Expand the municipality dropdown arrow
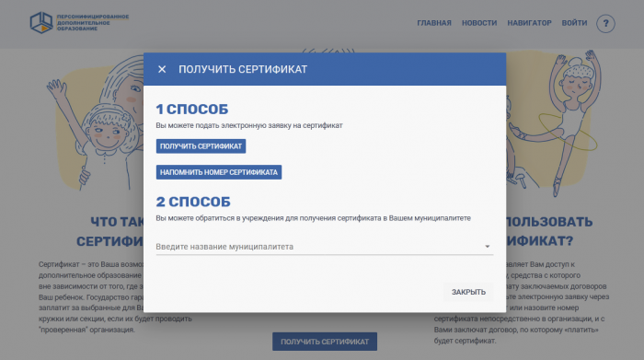 (487, 247)
